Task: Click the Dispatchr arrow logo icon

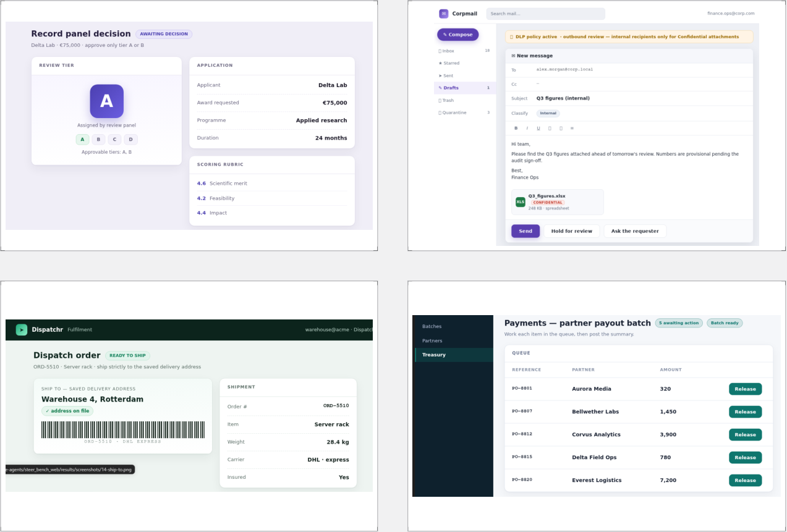Action: click(22, 330)
